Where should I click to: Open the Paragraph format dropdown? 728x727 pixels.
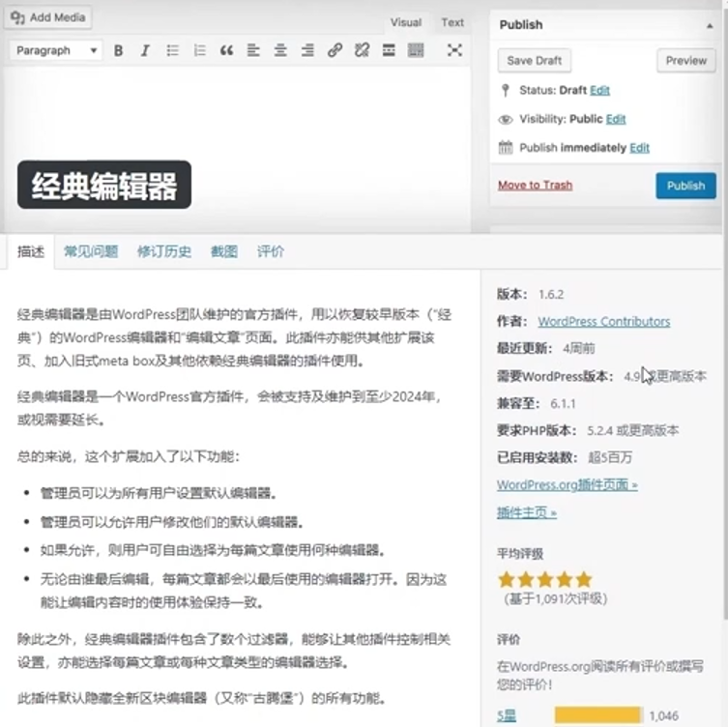click(56, 50)
